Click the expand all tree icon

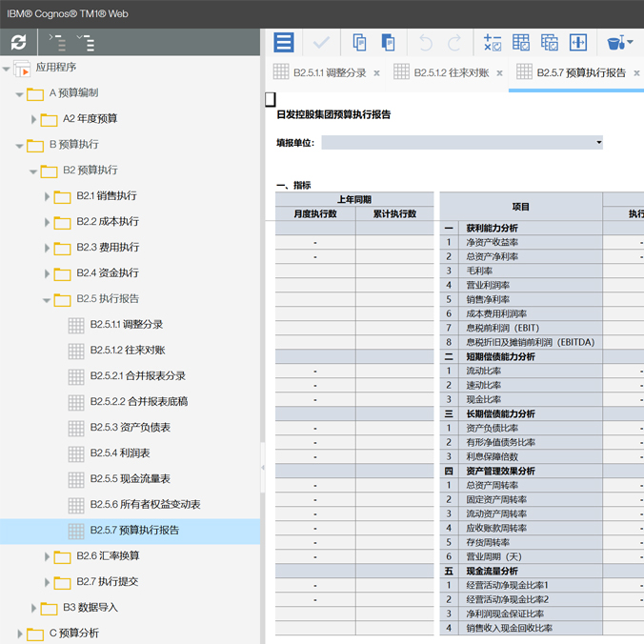86,42
